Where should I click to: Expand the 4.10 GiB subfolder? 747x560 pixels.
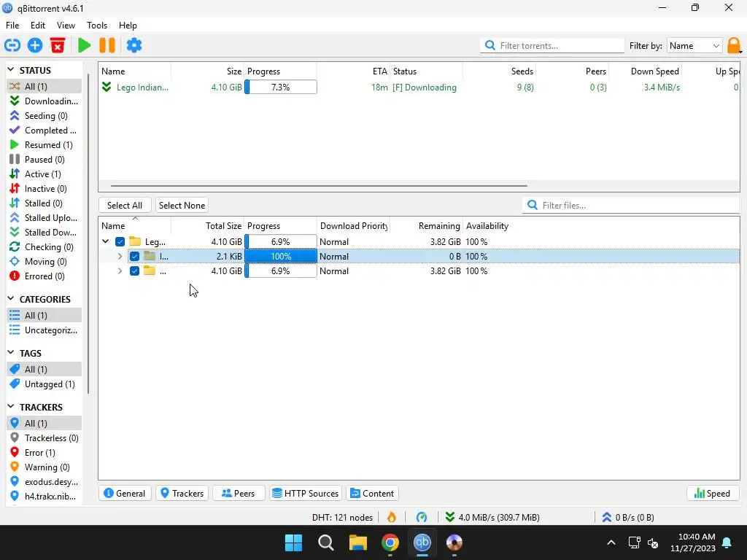(120, 271)
